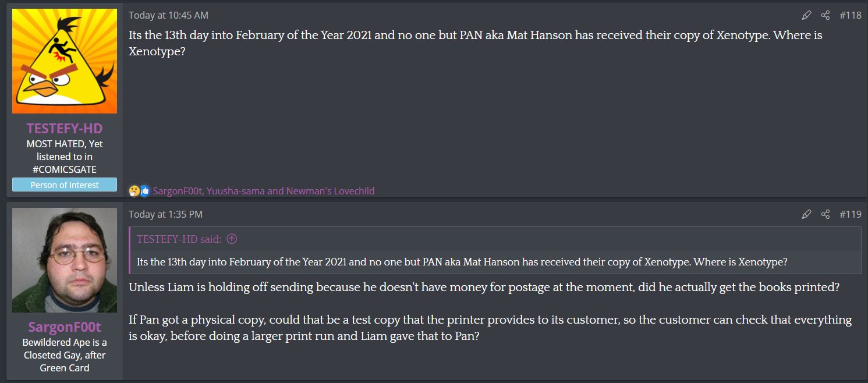Open Yuusha-sama in reactions list
Viewport: 868px width, 383px height.
click(236, 190)
